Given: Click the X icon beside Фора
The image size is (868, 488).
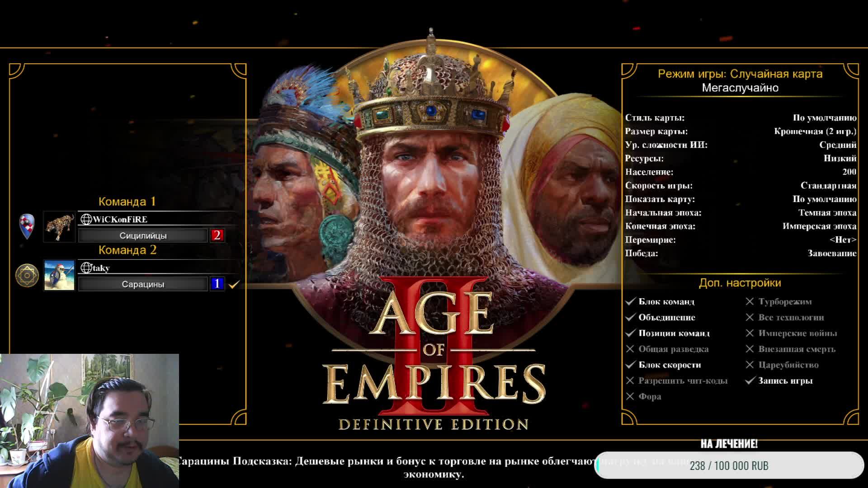Looking at the screenshot, I should pyautogui.click(x=630, y=396).
